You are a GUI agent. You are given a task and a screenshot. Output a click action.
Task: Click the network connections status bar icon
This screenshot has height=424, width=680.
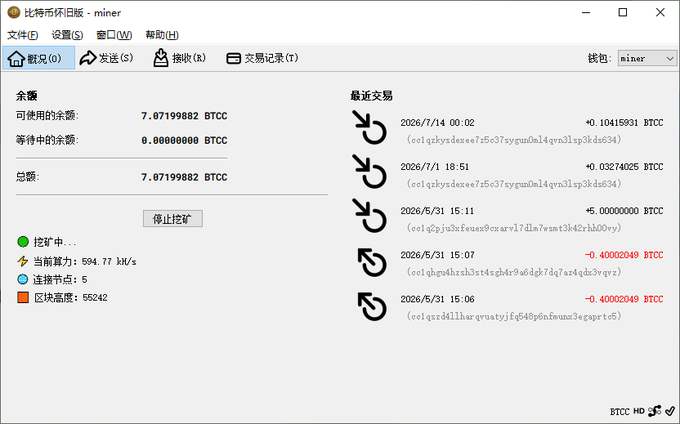tap(654, 411)
